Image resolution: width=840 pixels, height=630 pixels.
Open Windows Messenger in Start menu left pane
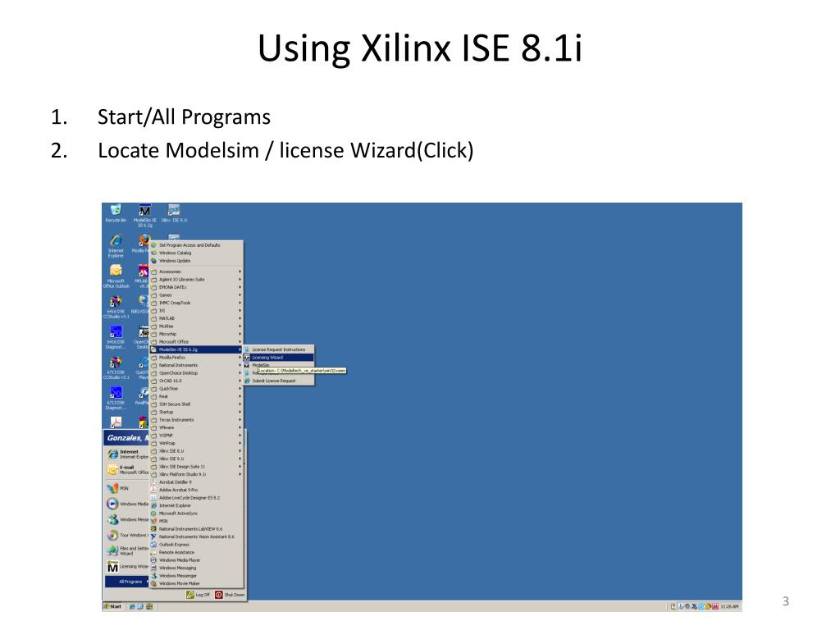click(x=127, y=519)
